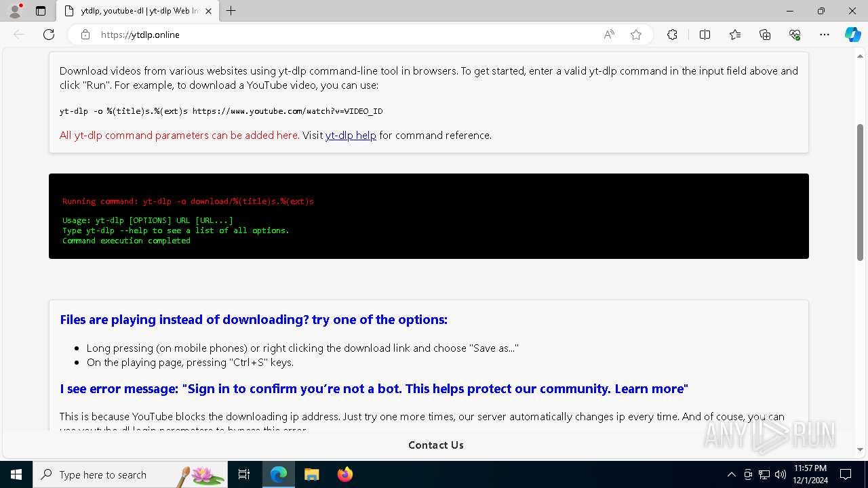Open File Explorer from the taskbar
The image size is (868, 488).
pyautogui.click(x=311, y=474)
